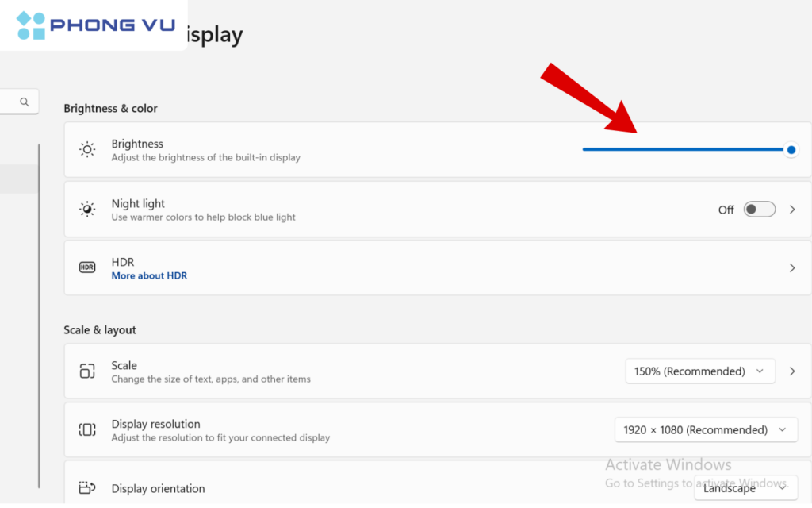The width and height of the screenshot is (812, 508).
Task: Click the Brightness sun icon
Action: pyautogui.click(x=87, y=149)
